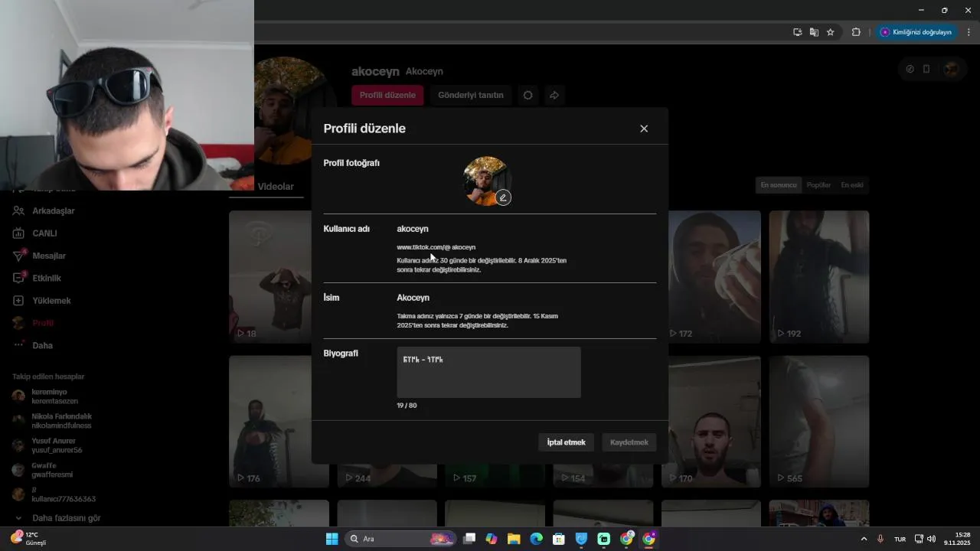Open Microsoft Edge from taskbar
The width and height of the screenshot is (980, 551).
(x=537, y=539)
